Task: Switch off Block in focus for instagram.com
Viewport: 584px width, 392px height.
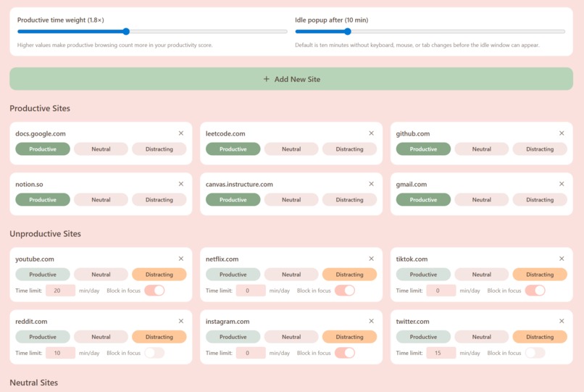Action: click(x=345, y=353)
